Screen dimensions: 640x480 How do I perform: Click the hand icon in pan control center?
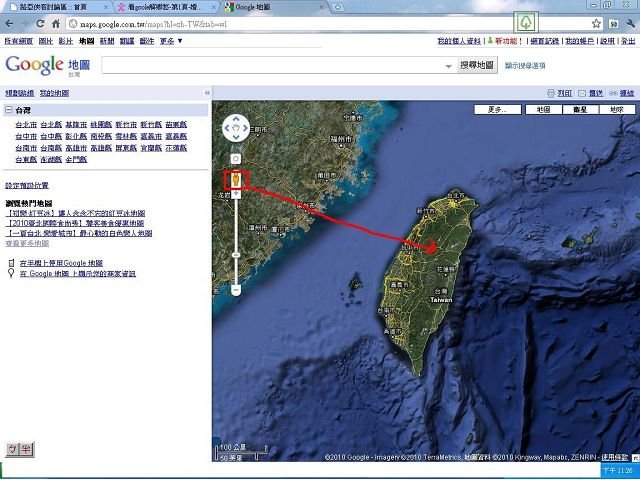(x=236, y=128)
